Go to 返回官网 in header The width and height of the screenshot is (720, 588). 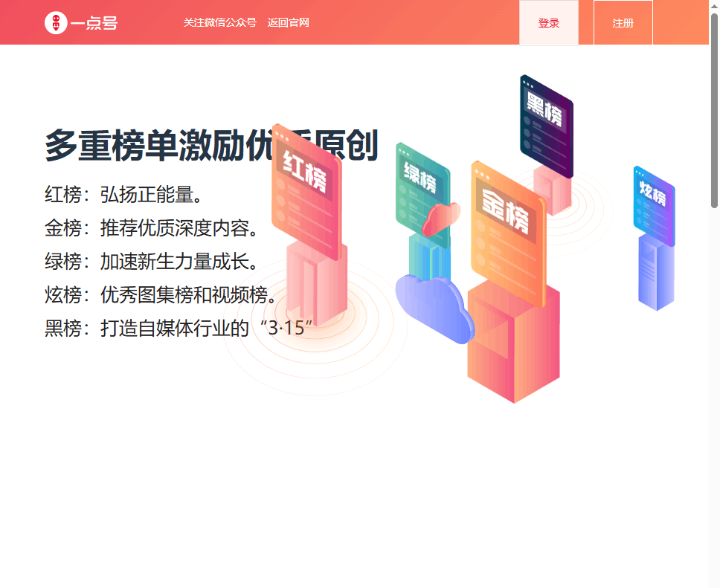(288, 23)
